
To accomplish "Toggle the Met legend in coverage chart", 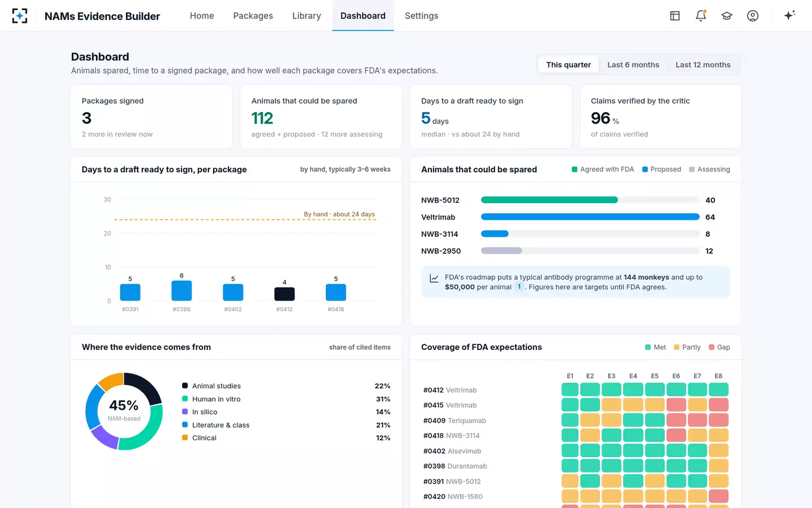I will 655,347.
